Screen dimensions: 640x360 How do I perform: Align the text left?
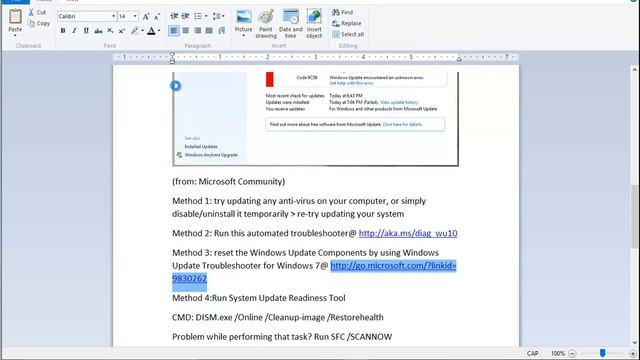tap(174, 31)
